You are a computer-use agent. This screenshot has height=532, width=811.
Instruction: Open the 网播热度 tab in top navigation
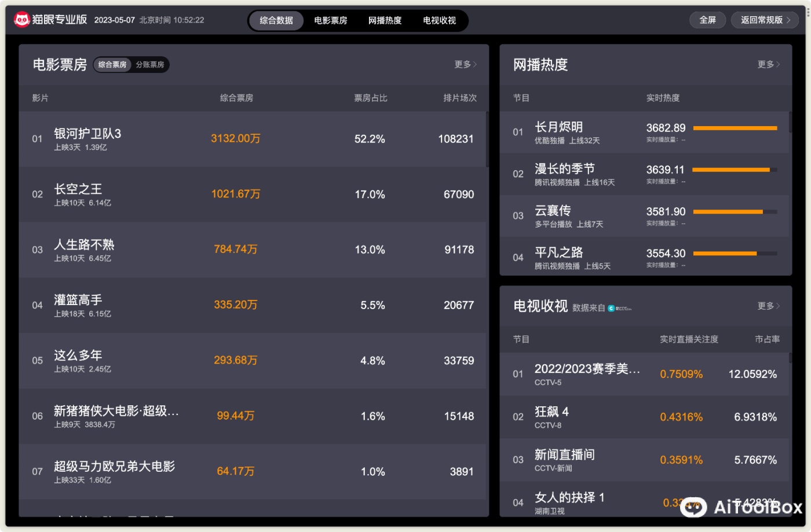pyautogui.click(x=385, y=20)
